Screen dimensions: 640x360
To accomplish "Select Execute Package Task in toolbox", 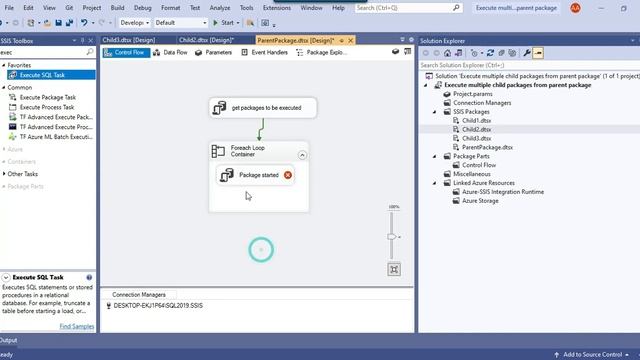I will pyautogui.click(x=48, y=97).
